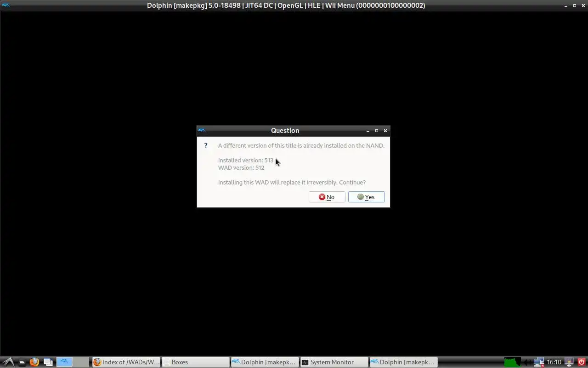588x368 pixels.
Task: Open the green CPU usage monitor
Action: tap(513, 362)
